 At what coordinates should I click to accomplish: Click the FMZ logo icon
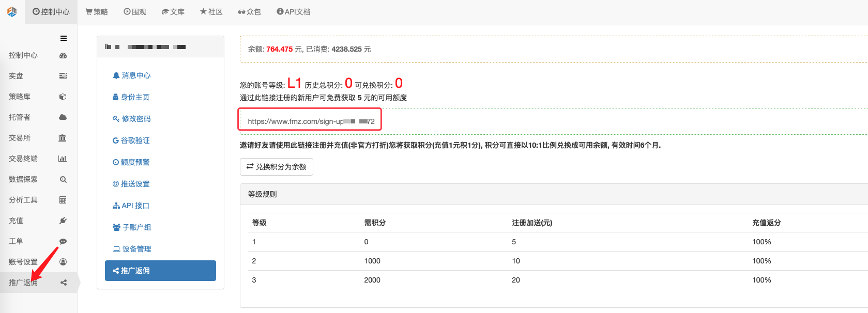point(12,11)
